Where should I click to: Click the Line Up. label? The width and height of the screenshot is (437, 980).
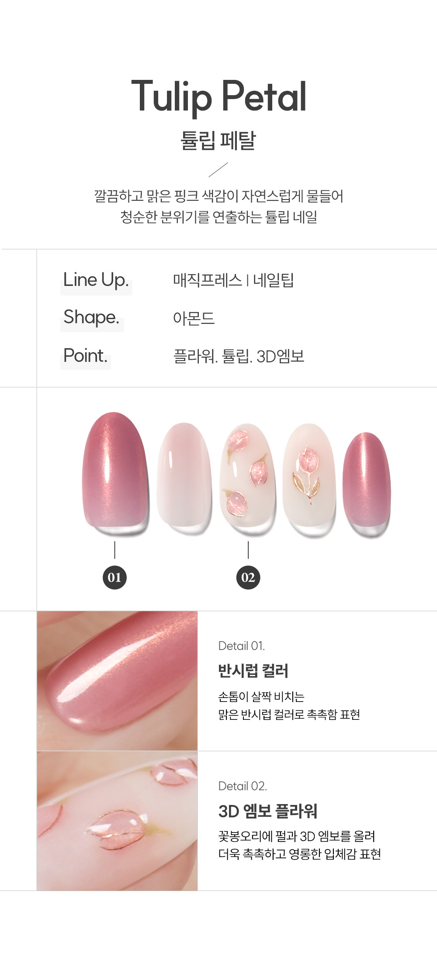(x=96, y=280)
